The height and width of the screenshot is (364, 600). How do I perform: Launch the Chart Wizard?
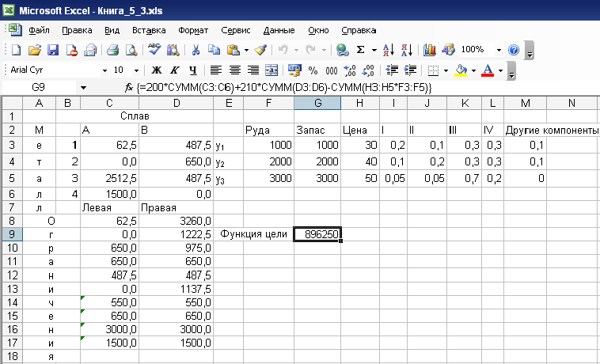click(x=430, y=50)
